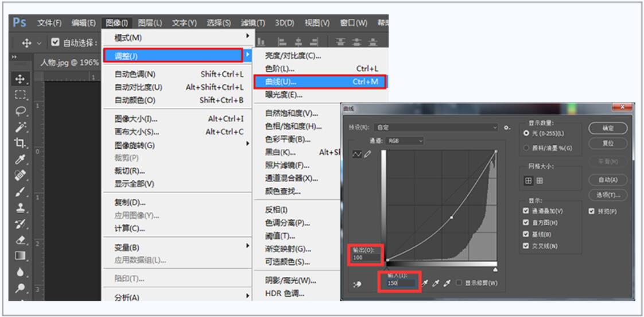
Task: Toggle the 预览(P) preview checkbox
Action: click(592, 211)
